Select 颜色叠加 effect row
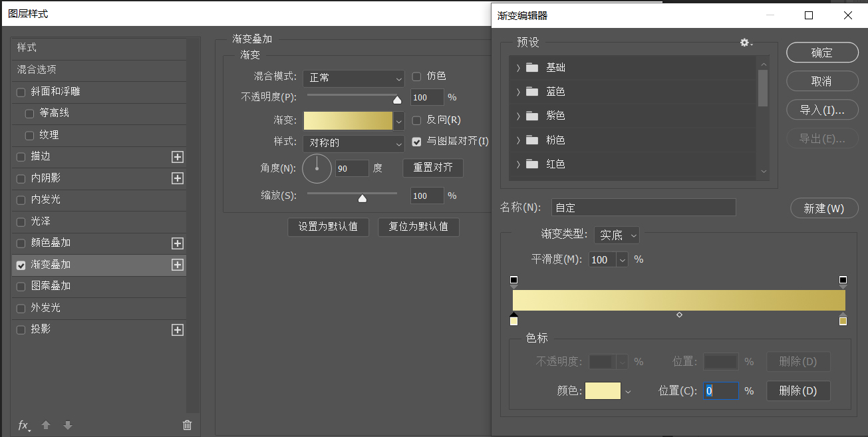Screen dimensions: 868x437 click(x=99, y=243)
